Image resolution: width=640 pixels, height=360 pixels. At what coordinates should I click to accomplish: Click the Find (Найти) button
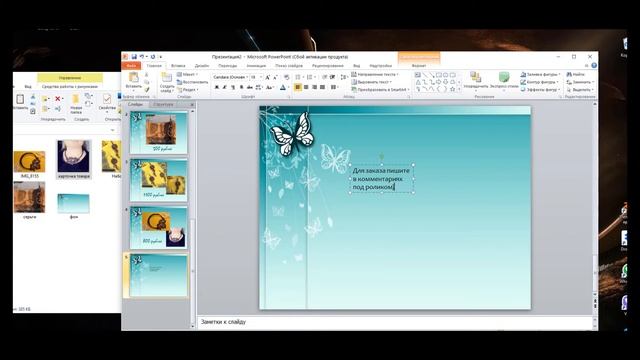coord(576,74)
